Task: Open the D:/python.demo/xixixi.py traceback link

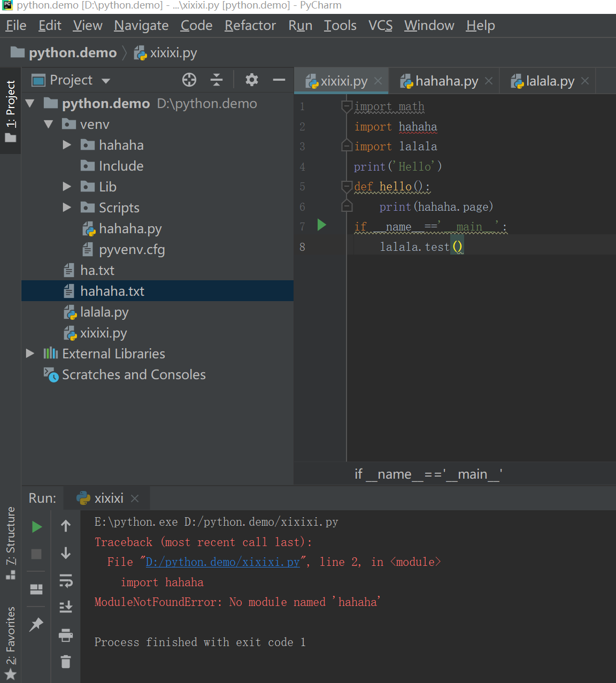Action: [222, 562]
